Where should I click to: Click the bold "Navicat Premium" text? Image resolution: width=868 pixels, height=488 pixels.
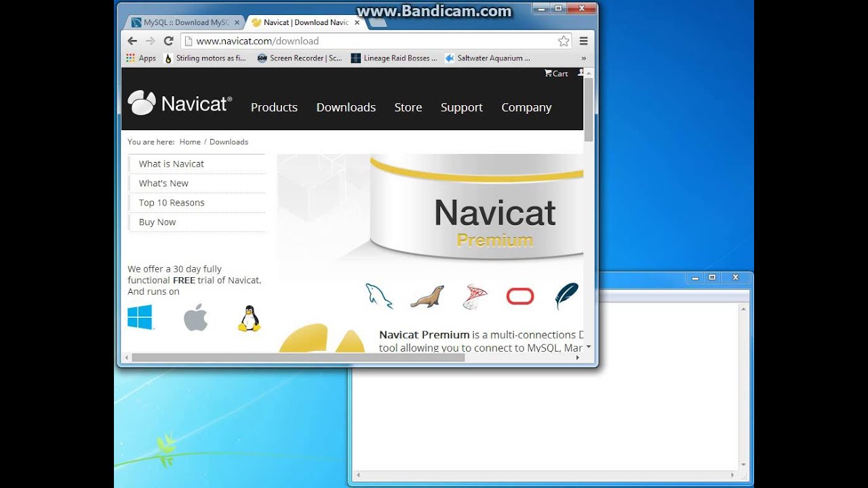pos(425,335)
